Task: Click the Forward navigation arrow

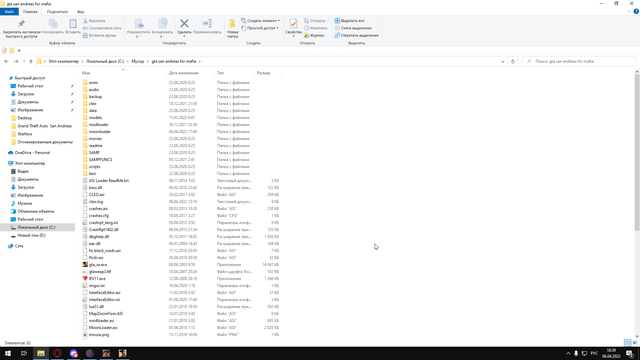Action: click(x=16, y=61)
